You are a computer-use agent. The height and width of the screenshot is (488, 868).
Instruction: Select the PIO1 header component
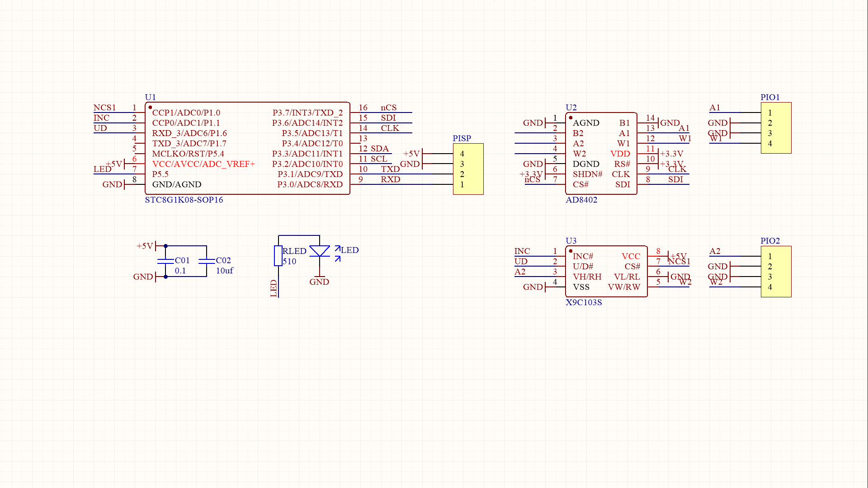point(776,128)
